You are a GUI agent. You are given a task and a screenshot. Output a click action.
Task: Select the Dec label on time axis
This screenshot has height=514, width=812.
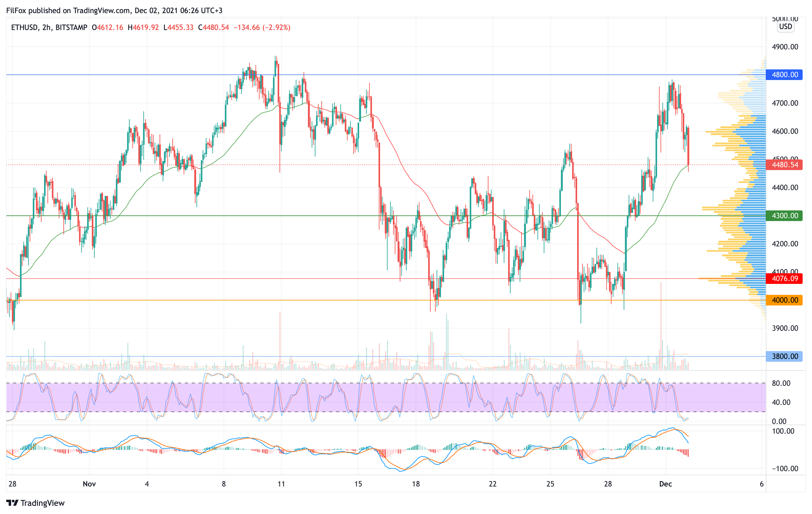click(x=666, y=484)
